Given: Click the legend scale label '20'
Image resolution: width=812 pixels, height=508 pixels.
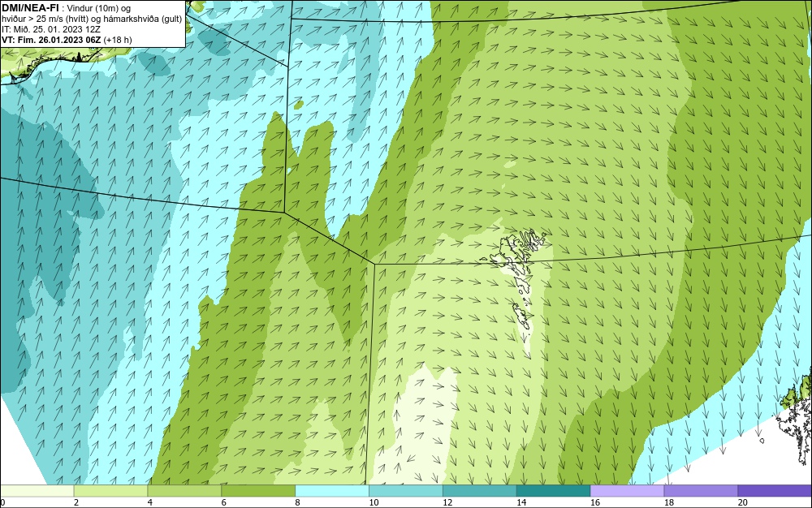Looking at the screenshot, I should (x=743, y=502).
